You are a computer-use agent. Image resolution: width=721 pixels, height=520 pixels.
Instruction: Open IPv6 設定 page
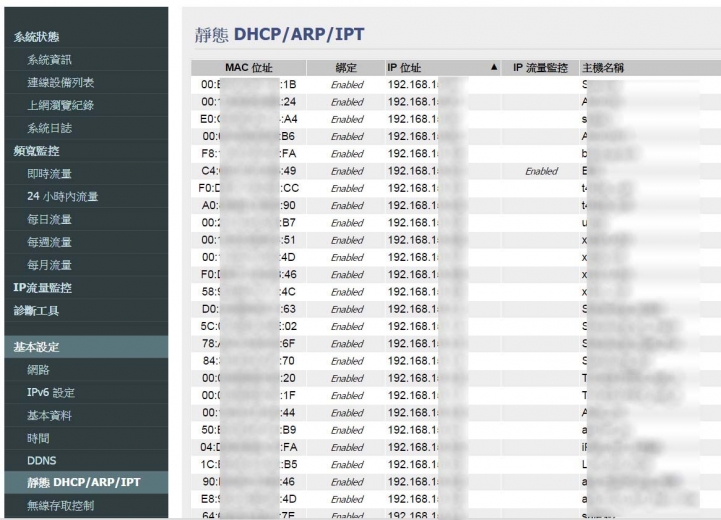[x=51, y=393]
